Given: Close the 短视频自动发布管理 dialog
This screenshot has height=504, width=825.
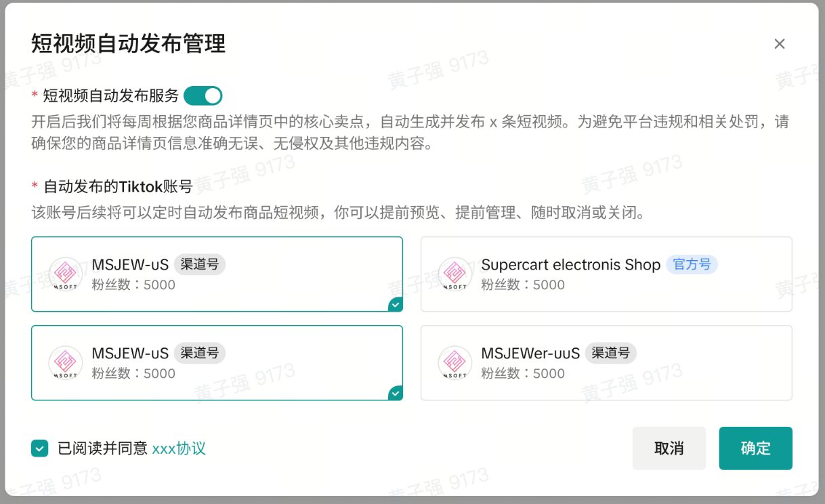Looking at the screenshot, I should click(779, 44).
